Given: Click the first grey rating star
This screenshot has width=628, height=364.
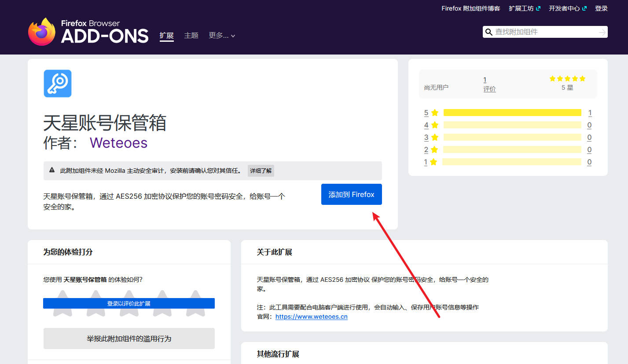Looking at the screenshot, I should pyautogui.click(x=62, y=303).
